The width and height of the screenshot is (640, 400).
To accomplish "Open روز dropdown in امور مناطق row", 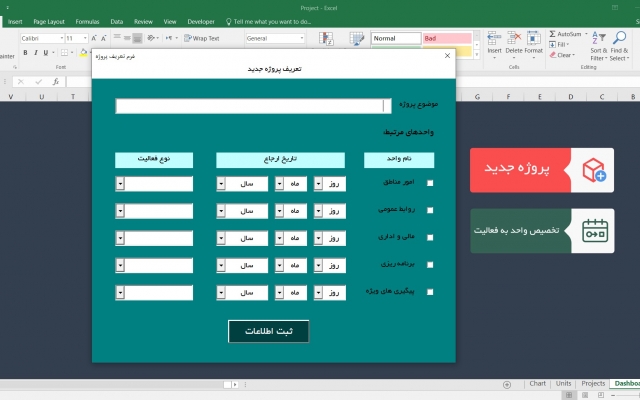I will (318, 184).
